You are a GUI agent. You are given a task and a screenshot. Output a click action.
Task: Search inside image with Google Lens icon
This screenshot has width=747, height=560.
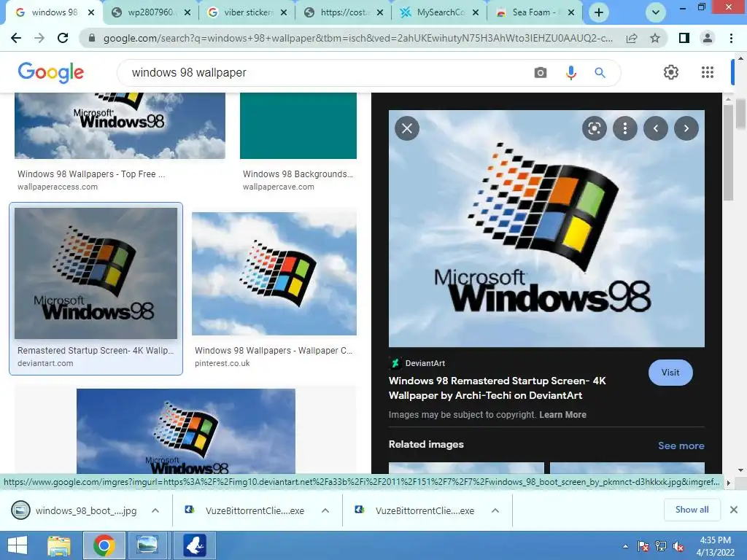(x=595, y=128)
